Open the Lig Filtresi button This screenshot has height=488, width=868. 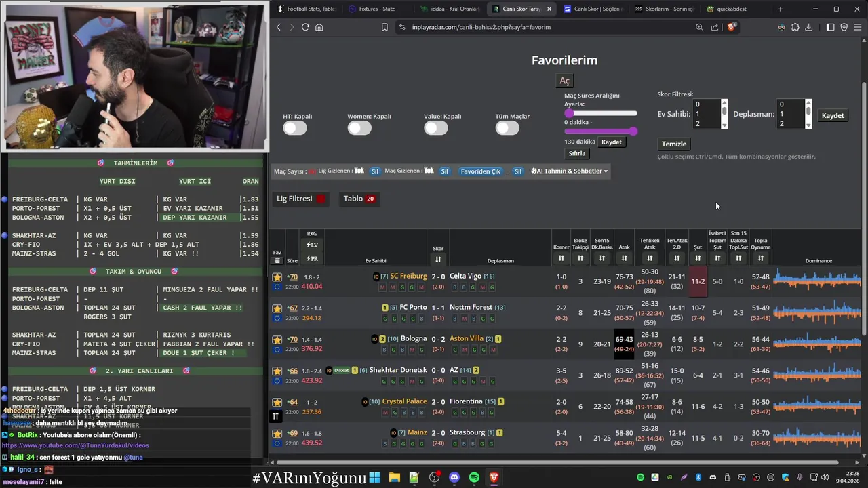tap(301, 199)
